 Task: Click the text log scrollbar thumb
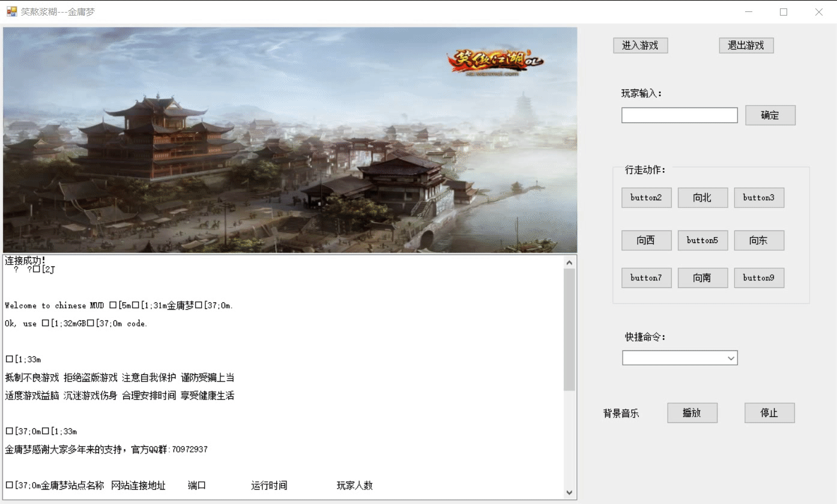coord(569,329)
